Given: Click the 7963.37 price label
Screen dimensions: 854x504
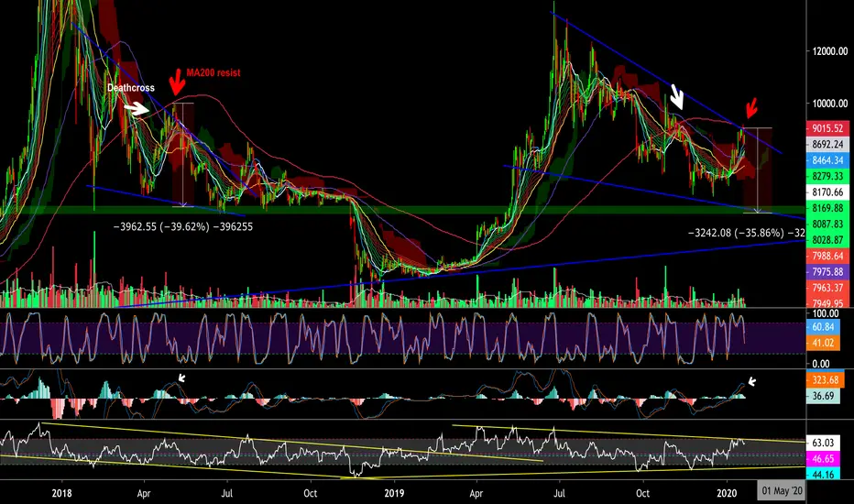Looking at the screenshot, I should tap(827, 287).
